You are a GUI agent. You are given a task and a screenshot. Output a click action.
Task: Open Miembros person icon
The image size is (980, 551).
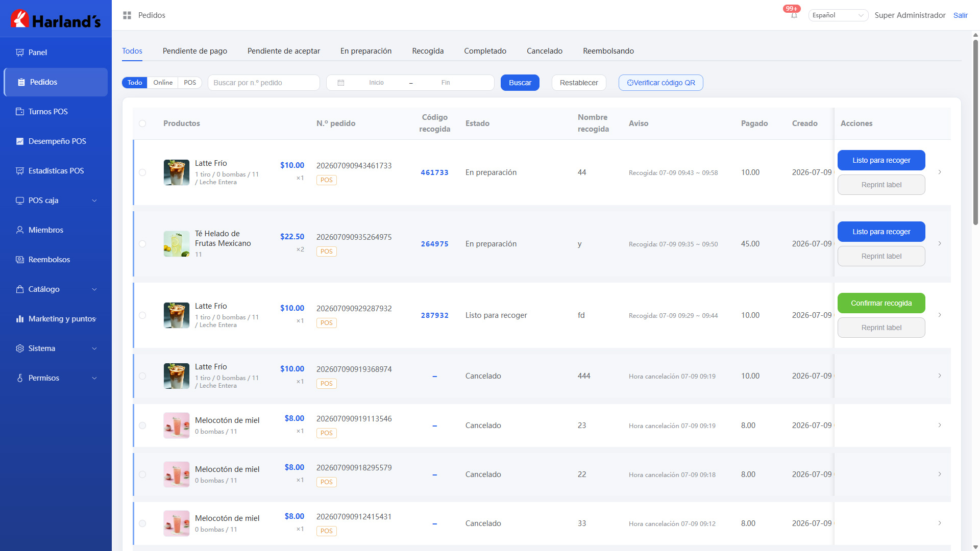click(x=20, y=230)
